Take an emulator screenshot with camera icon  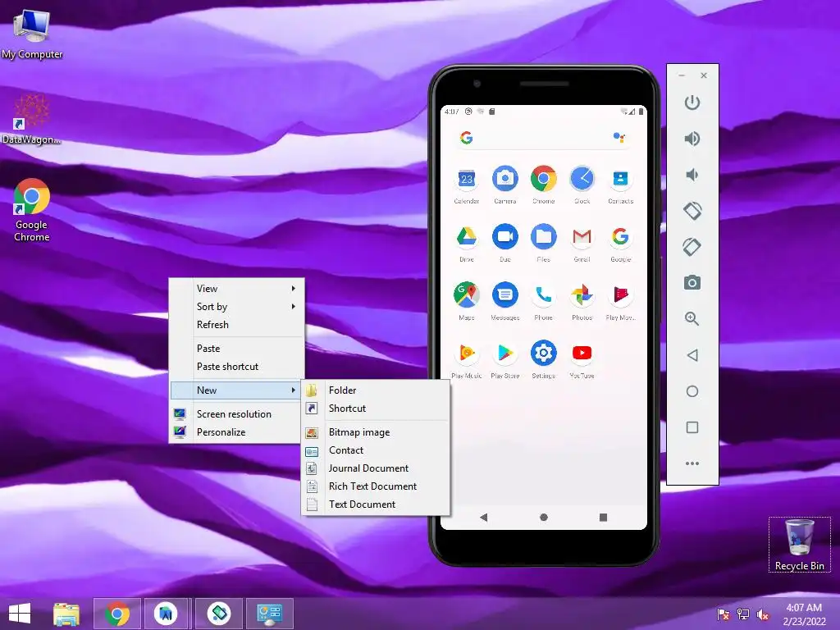(x=692, y=283)
